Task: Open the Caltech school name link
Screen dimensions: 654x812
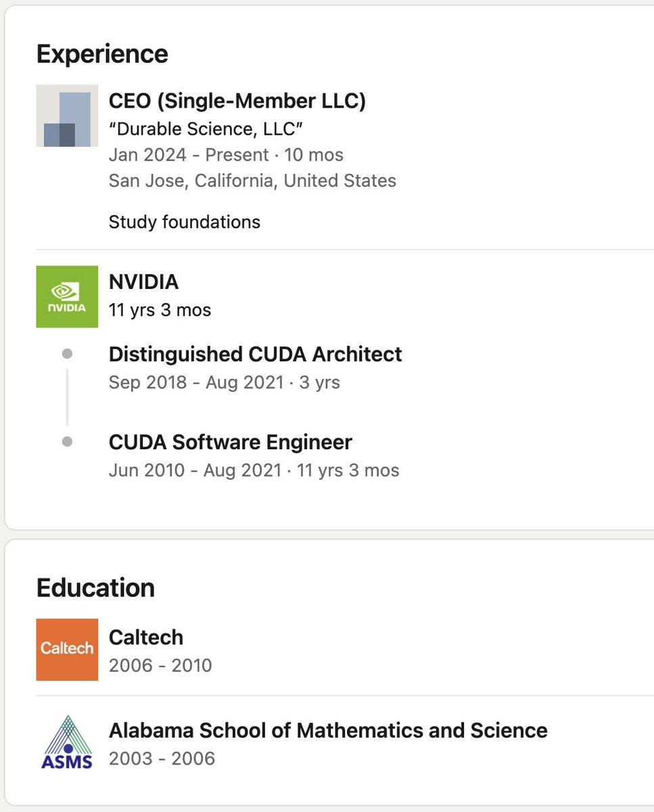Action: coord(146,637)
